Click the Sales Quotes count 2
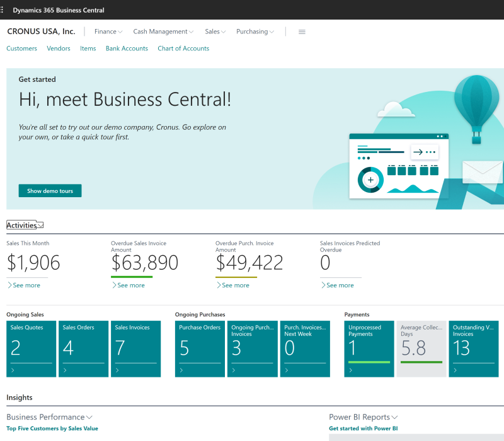This screenshot has width=504, height=441. [16, 348]
